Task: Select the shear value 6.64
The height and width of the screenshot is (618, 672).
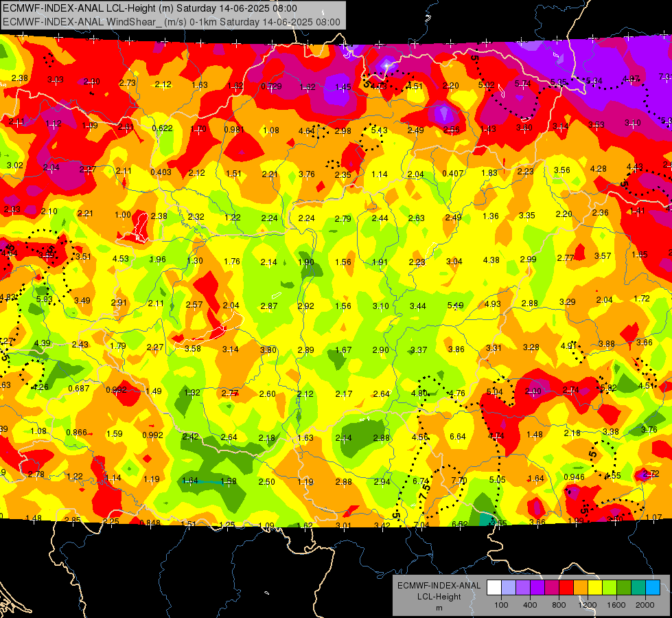Action: tap(458, 436)
